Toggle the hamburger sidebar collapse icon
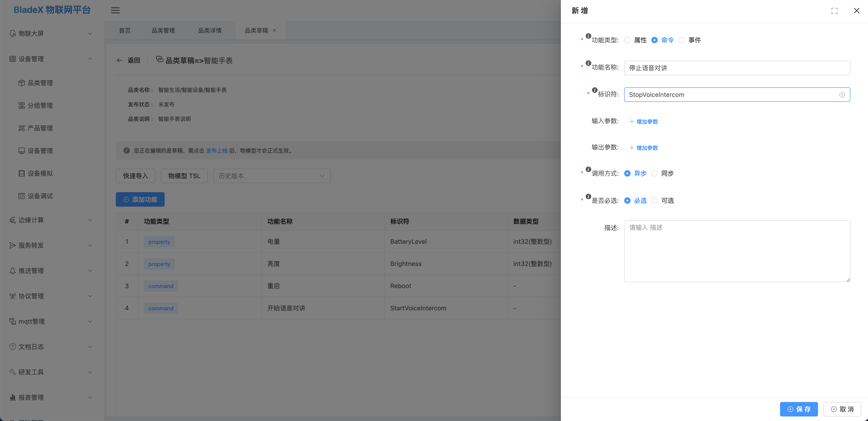This screenshot has width=868, height=421. 115,10
